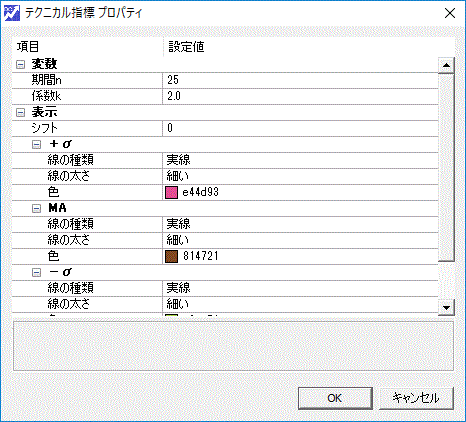This screenshot has height=422, width=466.
Task: Collapse the 表示 section
Action: (20, 113)
